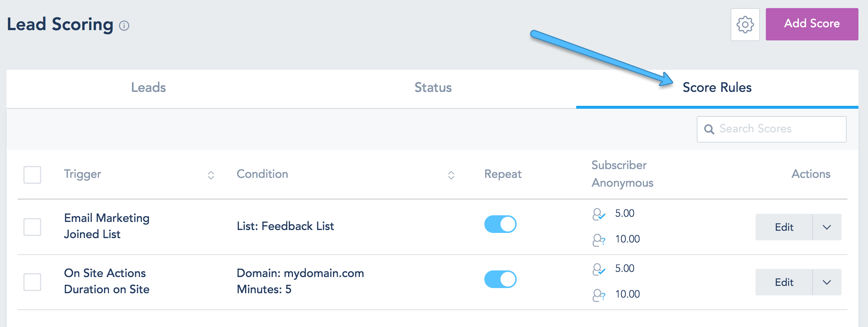
Task: Click anonymous icon in Email Marketing row
Action: click(599, 240)
